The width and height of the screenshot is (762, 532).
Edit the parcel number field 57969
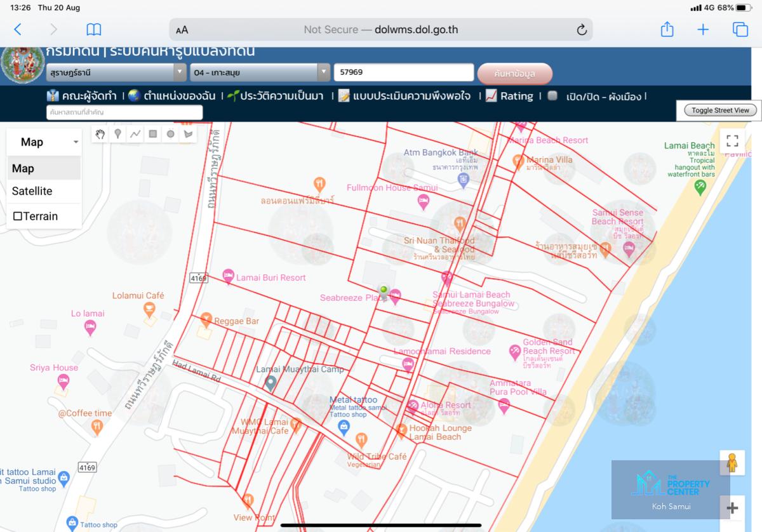point(404,72)
